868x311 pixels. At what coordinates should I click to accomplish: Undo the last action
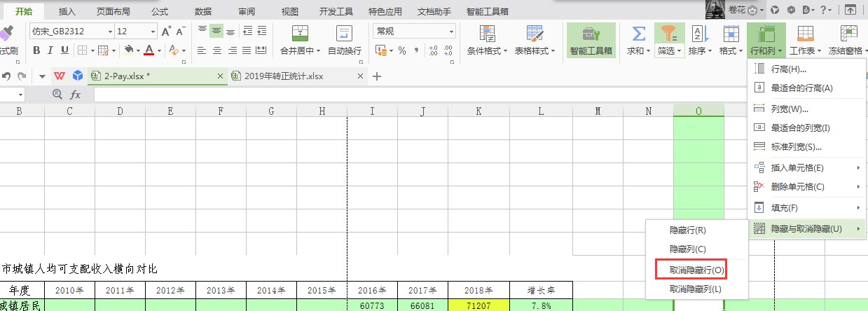coord(6,76)
